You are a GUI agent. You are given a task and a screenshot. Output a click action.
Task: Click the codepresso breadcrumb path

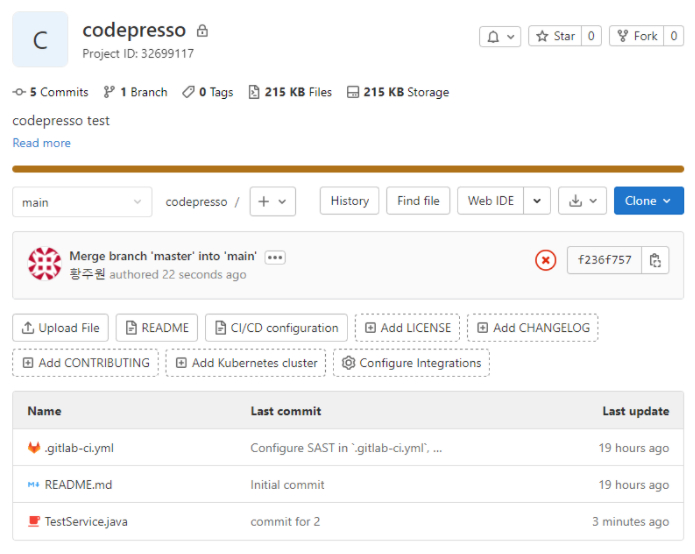point(196,202)
